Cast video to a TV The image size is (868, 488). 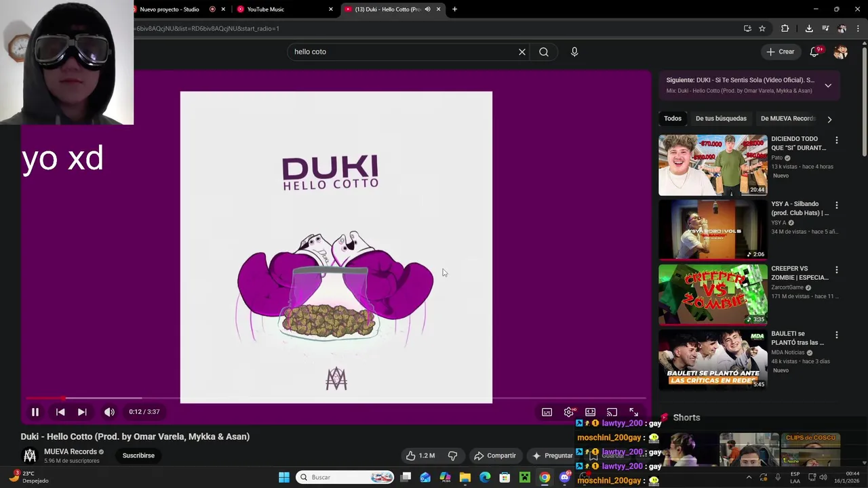coord(612,412)
